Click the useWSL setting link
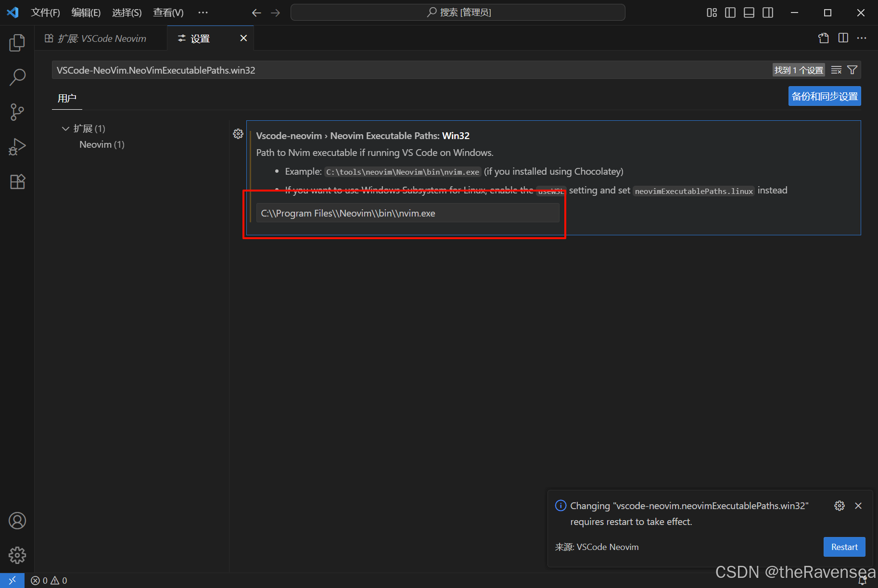Image resolution: width=878 pixels, height=588 pixels. [551, 191]
